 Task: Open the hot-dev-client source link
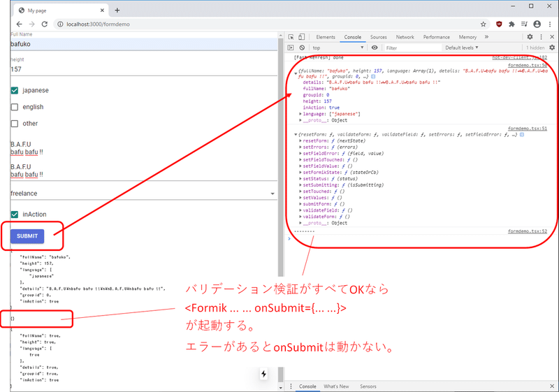click(x=519, y=57)
